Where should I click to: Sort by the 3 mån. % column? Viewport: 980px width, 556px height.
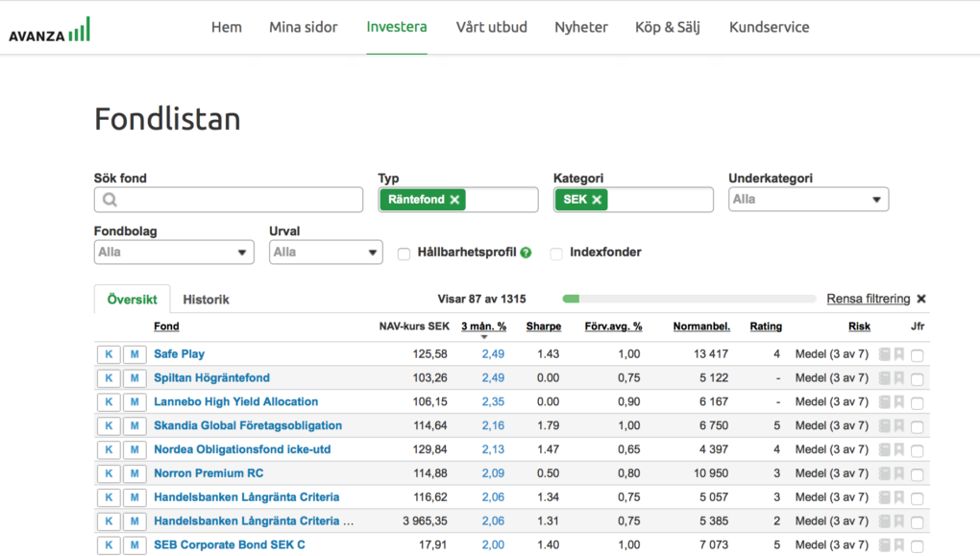(483, 326)
